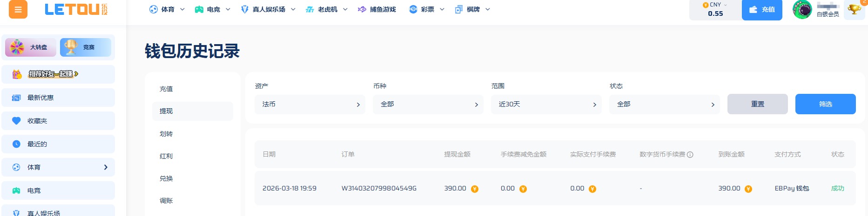
Task: Switch to the 红利 history tab
Action: [192, 156]
